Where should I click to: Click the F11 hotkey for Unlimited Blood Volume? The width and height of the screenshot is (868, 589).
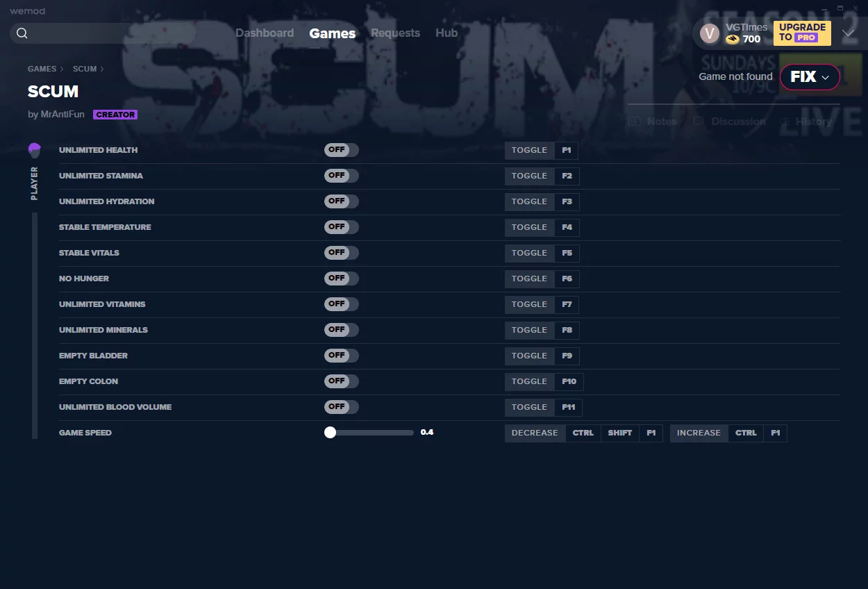[x=569, y=407]
